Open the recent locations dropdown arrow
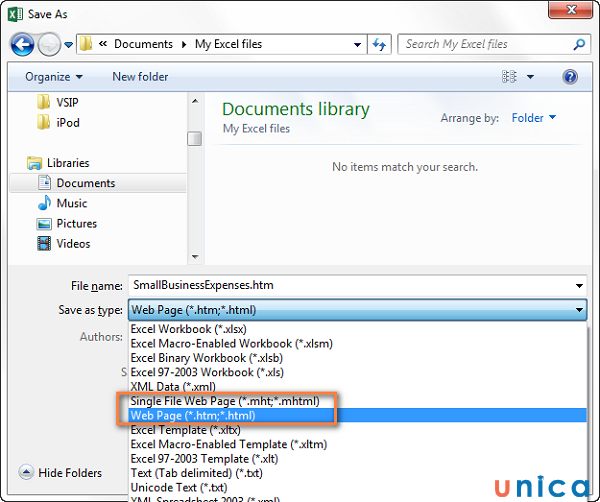 (x=68, y=45)
